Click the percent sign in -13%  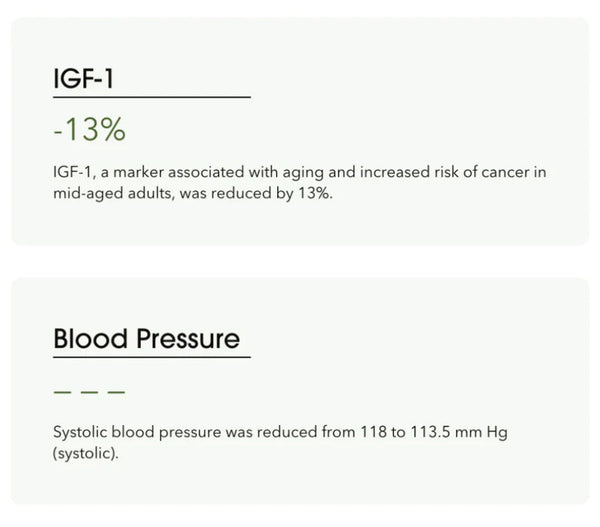click(114, 130)
